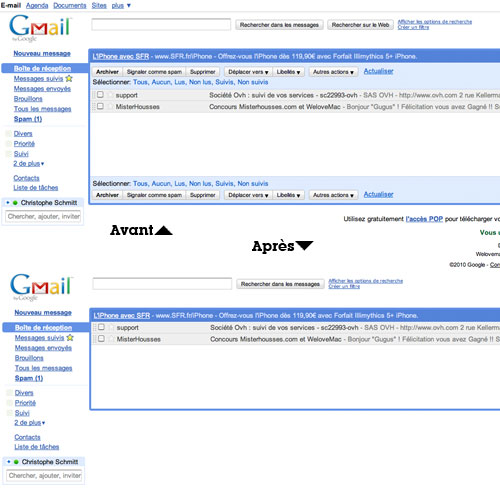500x492 pixels.
Task: Open 'Autres actions' dropdown in the lower Avant toolbar
Action: pos(333,195)
